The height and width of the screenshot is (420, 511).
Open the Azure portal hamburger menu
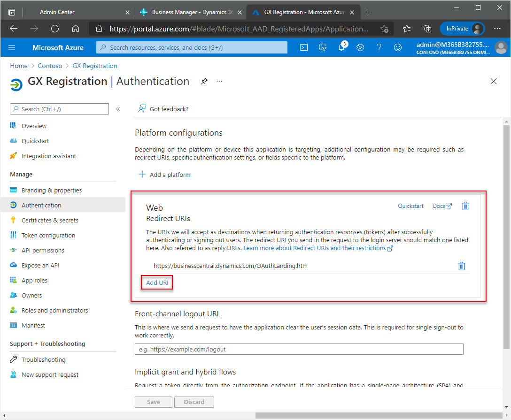12,47
